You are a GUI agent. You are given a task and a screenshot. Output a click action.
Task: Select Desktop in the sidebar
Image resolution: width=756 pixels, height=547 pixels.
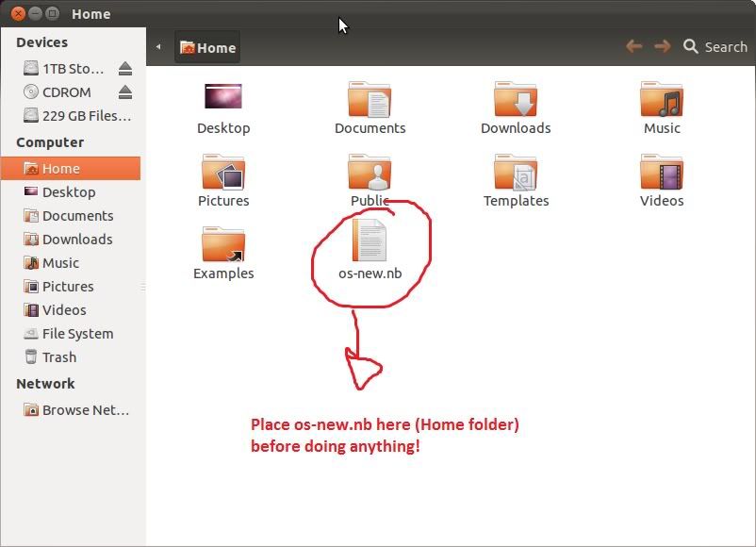tap(71, 192)
